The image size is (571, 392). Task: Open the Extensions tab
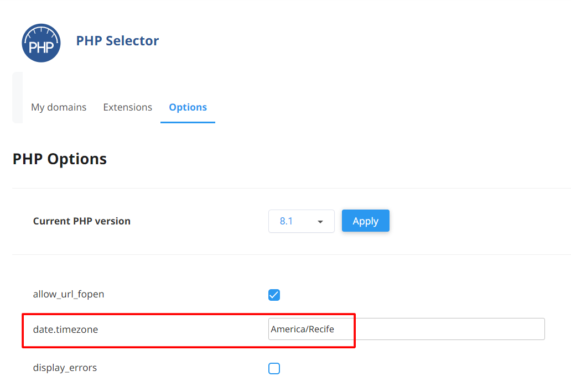tap(127, 107)
